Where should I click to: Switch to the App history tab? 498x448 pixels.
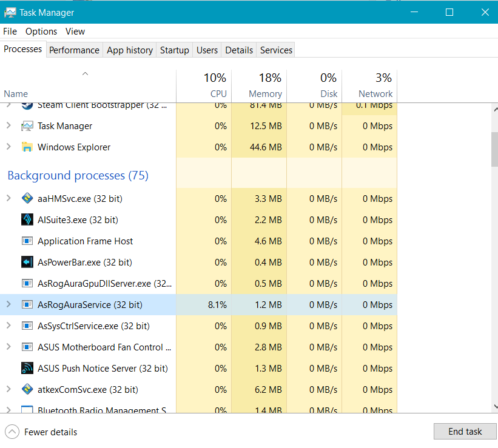[x=130, y=50]
